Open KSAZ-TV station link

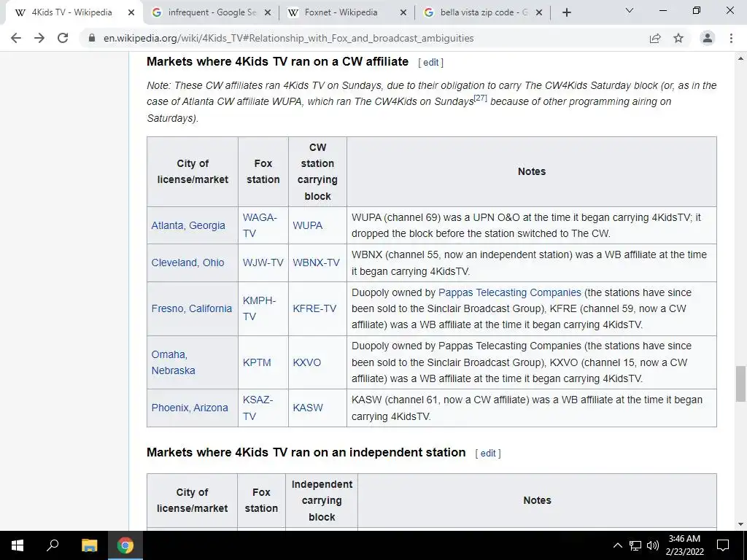click(258, 408)
